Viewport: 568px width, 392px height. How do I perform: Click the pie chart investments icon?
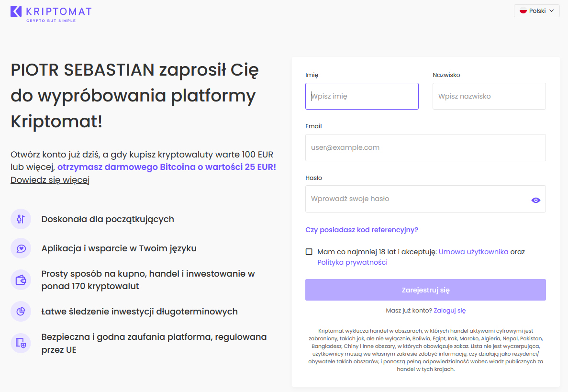coord(21,312)
